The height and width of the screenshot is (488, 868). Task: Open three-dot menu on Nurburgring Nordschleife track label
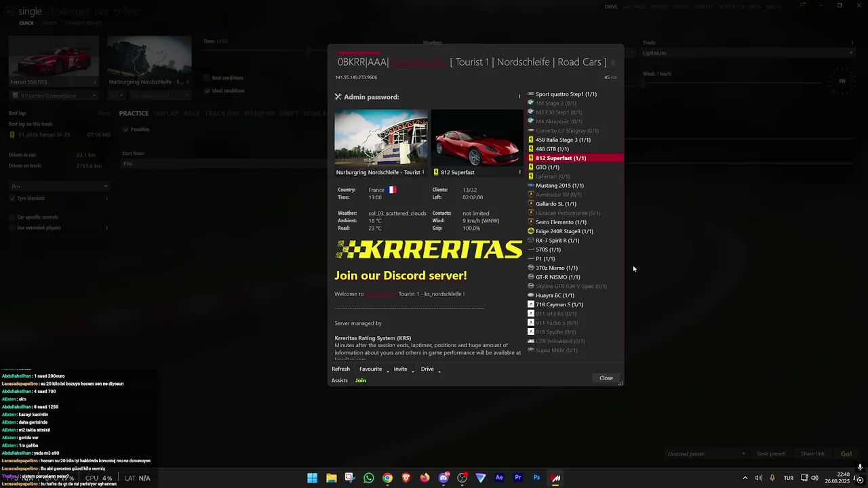pyautogui.click(x=424, y=172)
